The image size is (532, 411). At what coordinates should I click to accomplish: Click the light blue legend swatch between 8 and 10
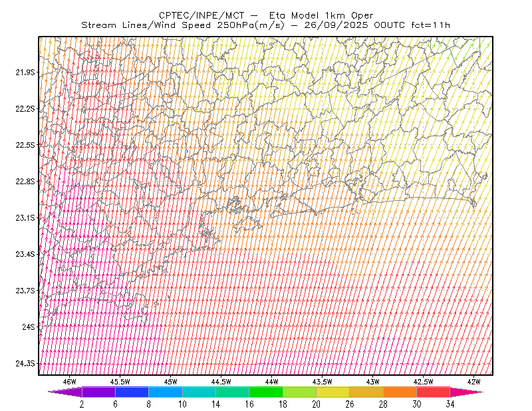tap(166, 392)
